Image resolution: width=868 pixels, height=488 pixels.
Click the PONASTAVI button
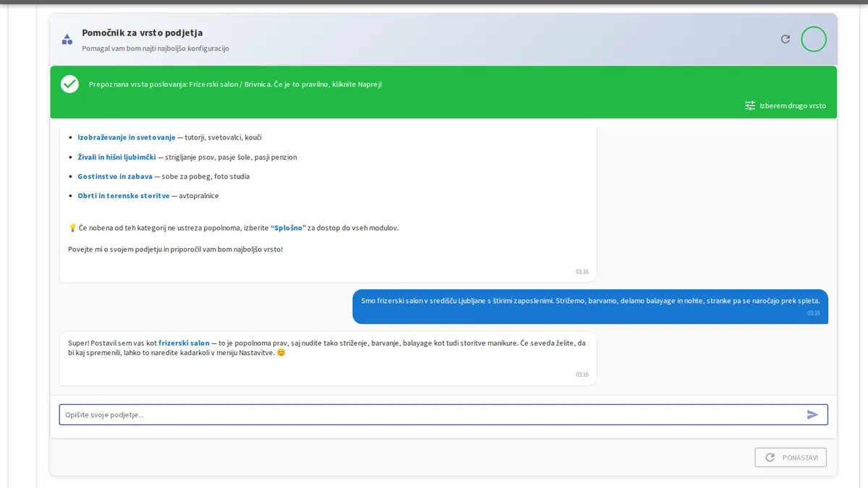coord(791,458)
